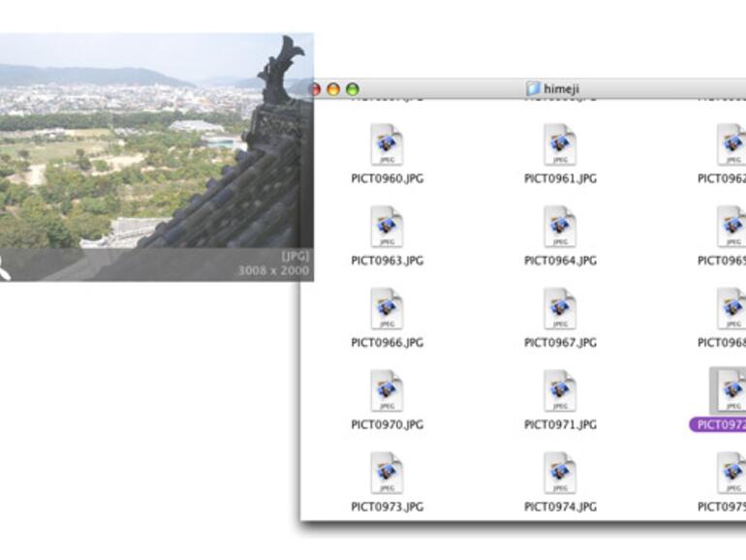Click the himeji window title text
The image size is (746, 560).
click(561, 89)
